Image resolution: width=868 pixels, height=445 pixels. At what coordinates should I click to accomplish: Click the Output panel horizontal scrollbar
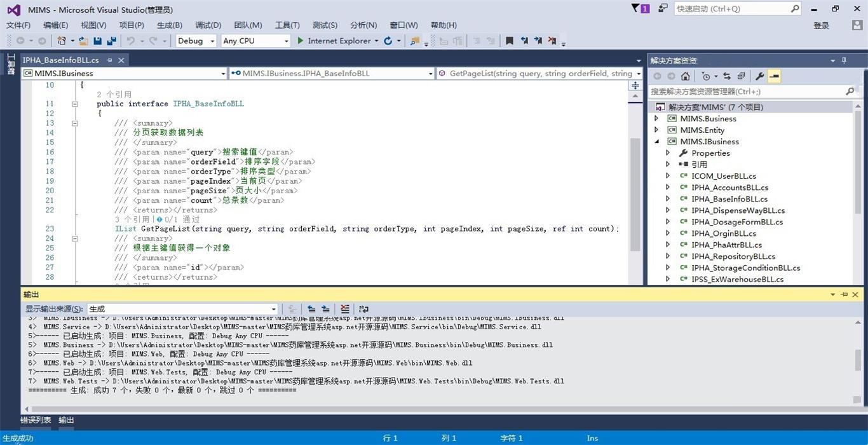438,409
